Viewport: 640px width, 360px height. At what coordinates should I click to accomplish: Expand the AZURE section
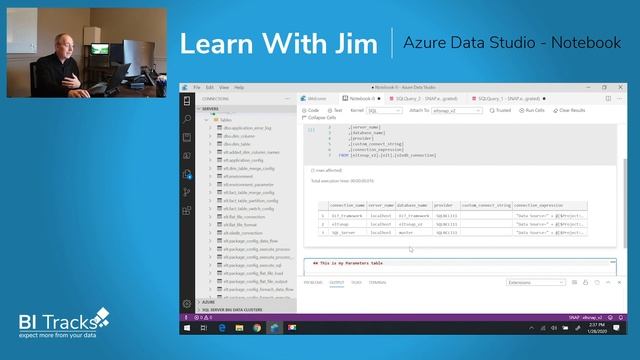[246, 302]
